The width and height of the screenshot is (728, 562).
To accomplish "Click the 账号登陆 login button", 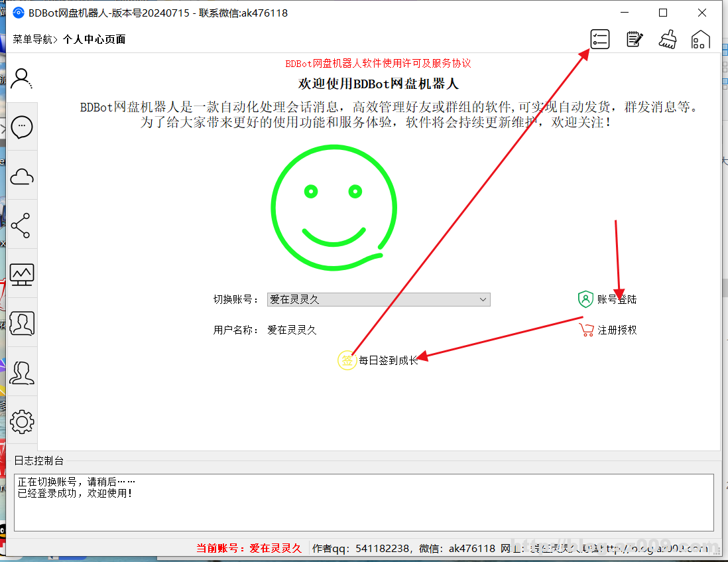I will pyautogui.click(x=607, y=299).
